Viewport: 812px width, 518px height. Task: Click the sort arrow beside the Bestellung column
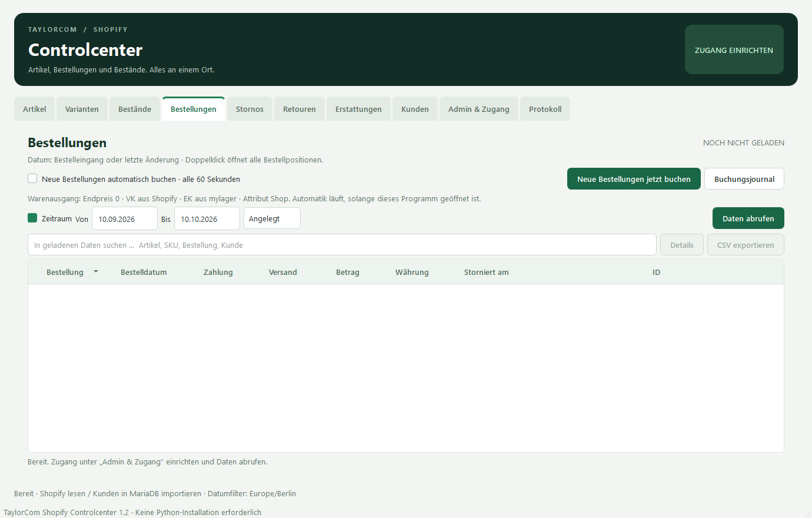point(96,271)
